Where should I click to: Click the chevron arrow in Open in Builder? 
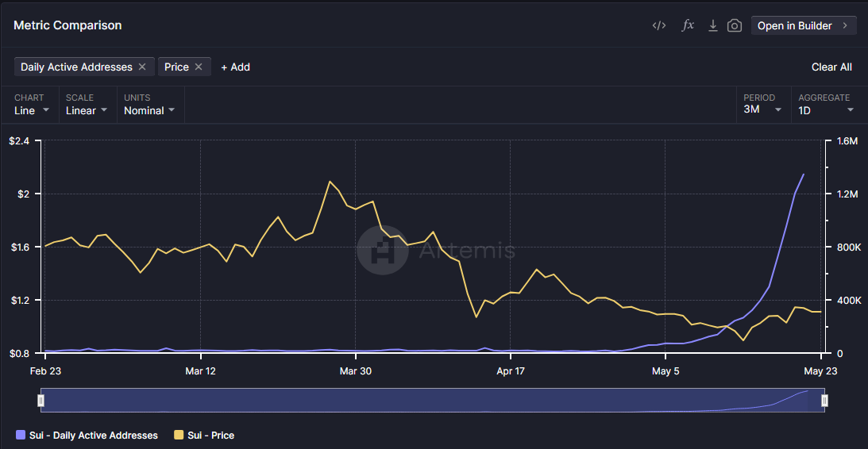click(x=845, y=25)
